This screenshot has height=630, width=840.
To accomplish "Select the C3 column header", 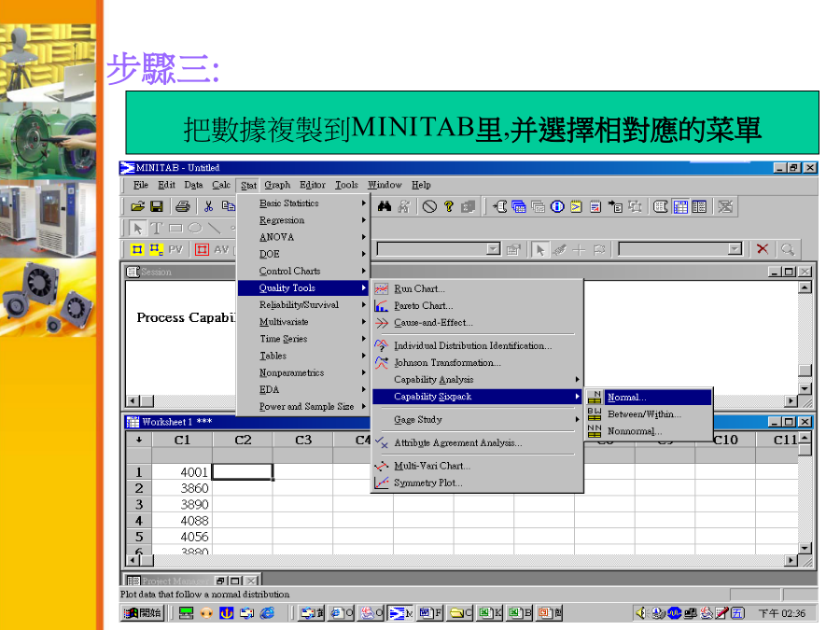I will point(303,440).
